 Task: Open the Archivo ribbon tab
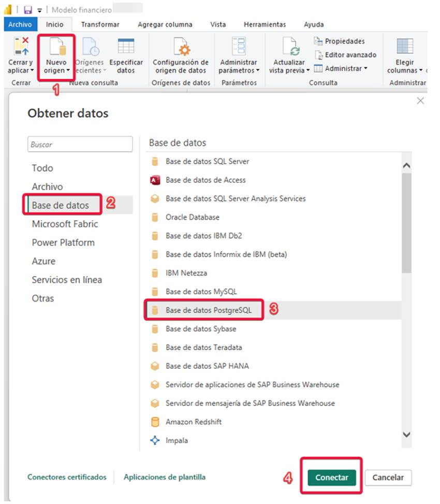[x=20, y=24]
